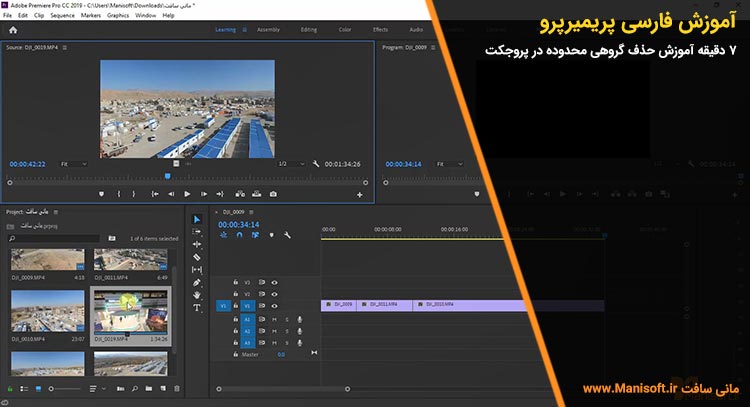750x407 pixels.
Task: Select the Pen tool
Action: click(197, 283)
